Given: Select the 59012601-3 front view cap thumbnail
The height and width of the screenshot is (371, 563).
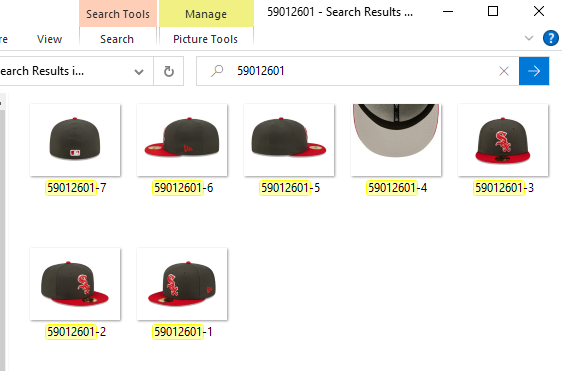Looking at the screenshot, I should [x=503, y=140].
